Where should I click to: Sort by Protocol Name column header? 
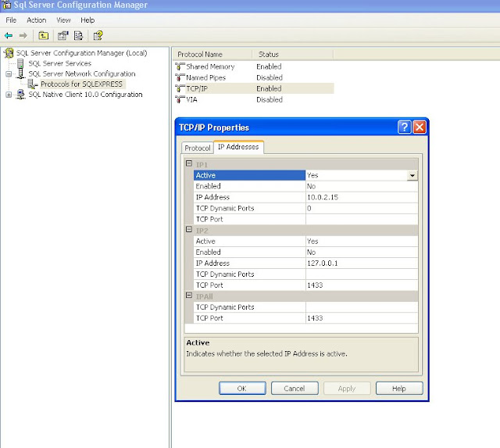click(x=212, y=55)
